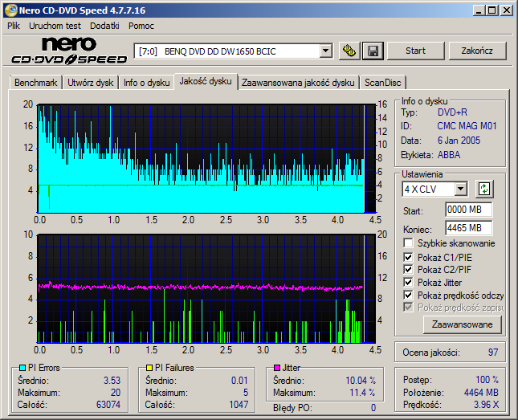Screen dimensions: 518x420
Task: Toggle Szybkie skanowanie checkbox
Action: (408, 243)
